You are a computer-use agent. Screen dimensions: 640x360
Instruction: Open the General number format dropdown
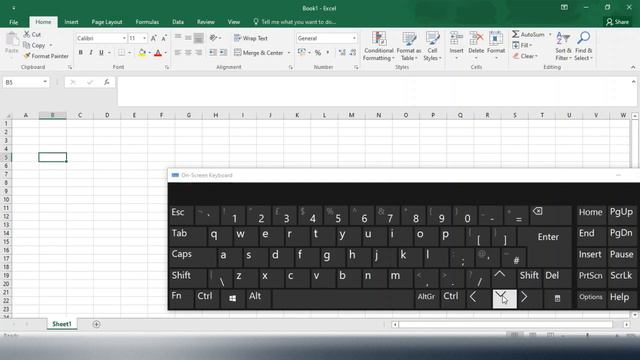click(x=354, y=38)
